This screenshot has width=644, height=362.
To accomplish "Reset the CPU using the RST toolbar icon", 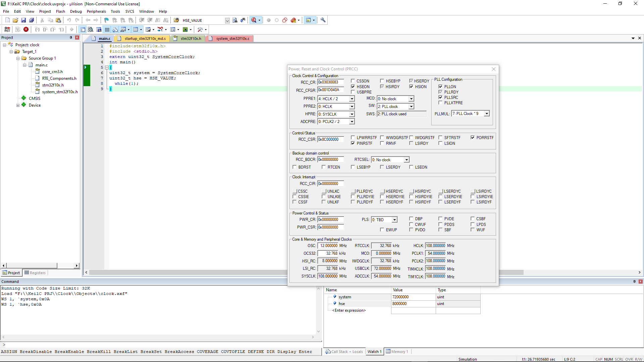I will coord(7,29).
